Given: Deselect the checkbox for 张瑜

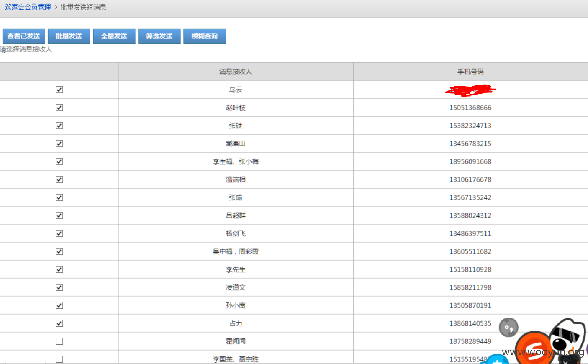Looking at the screenshot, I should pyautogui.click(x=59, y=197).
